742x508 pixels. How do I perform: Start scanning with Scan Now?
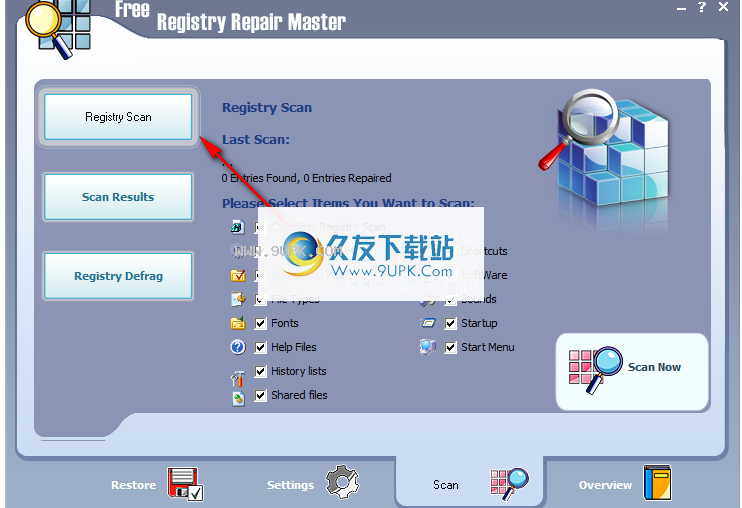632,372
